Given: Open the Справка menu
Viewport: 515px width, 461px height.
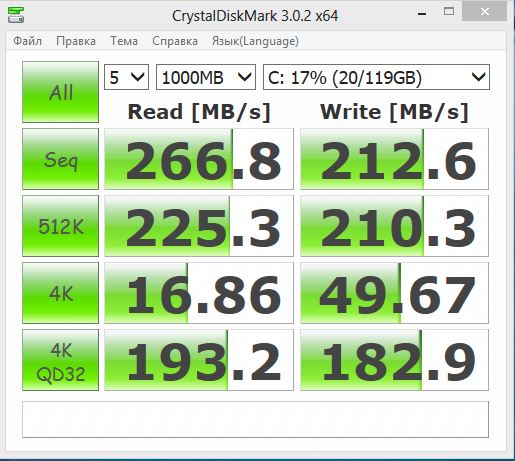Looking at the screenshot, I should pos(175,41).
